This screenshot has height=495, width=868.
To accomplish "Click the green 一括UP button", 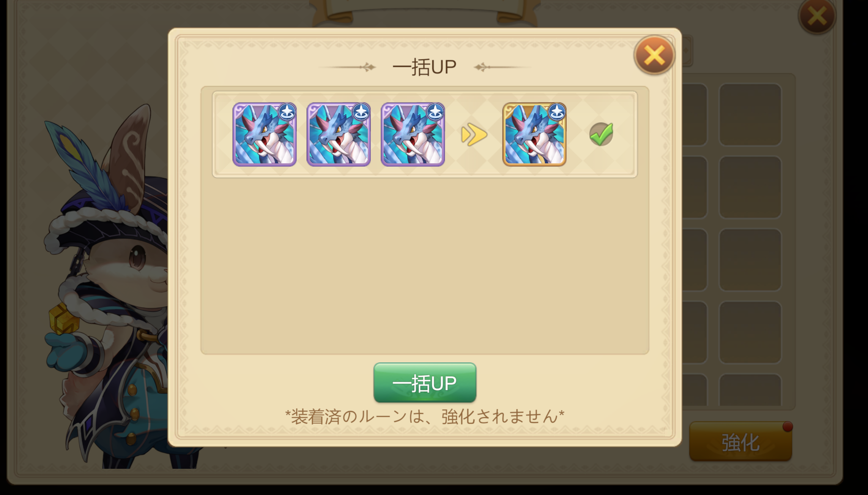I will (x=425, y=383).
